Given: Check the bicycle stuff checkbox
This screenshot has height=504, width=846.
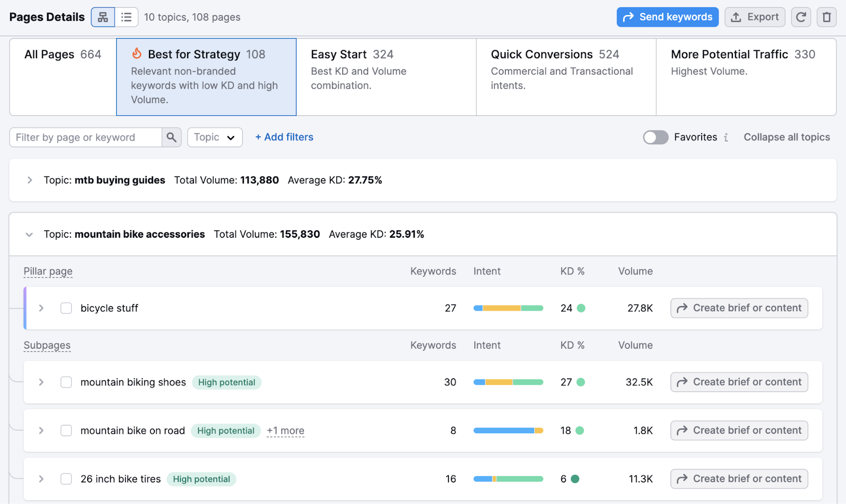Looking at the screenshot, I should point(66,308).
